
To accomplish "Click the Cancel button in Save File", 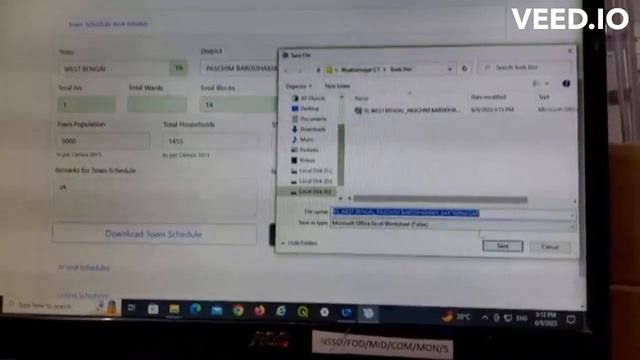I will 550,247.
